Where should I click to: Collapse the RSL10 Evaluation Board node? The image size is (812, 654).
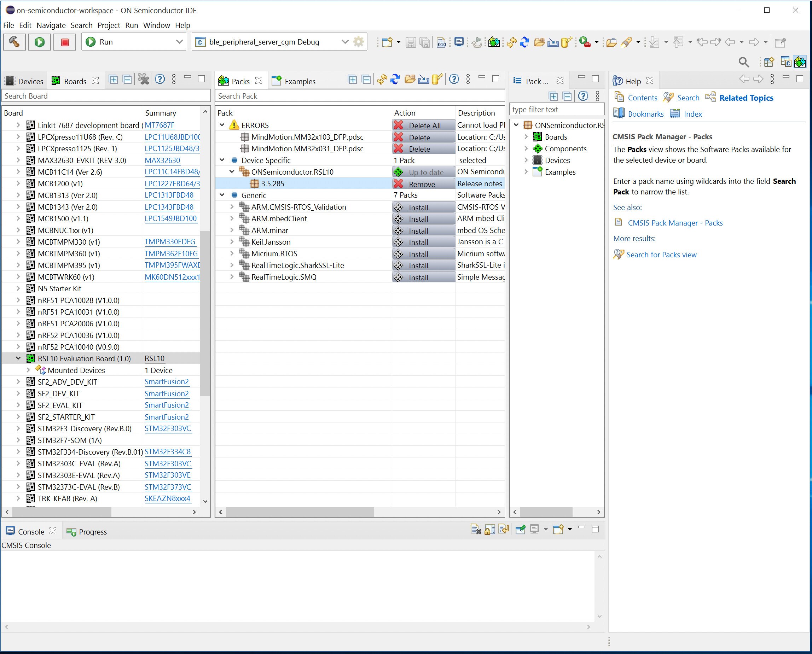(18, 358)
